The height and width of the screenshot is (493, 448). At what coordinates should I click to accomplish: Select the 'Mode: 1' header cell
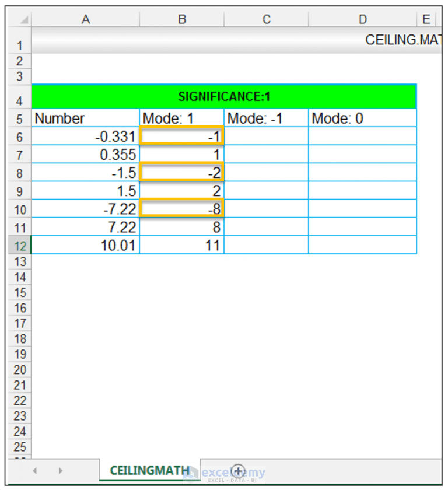click(182, 118)
